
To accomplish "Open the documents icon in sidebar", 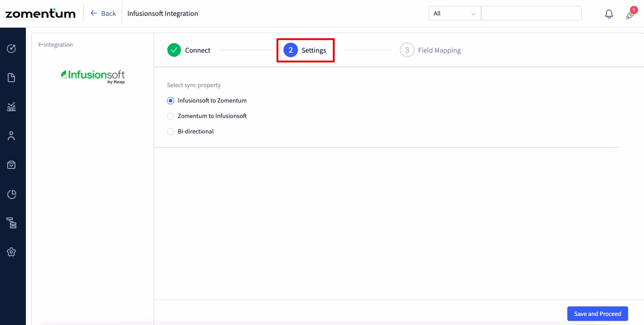I will [x=12, y=78].
